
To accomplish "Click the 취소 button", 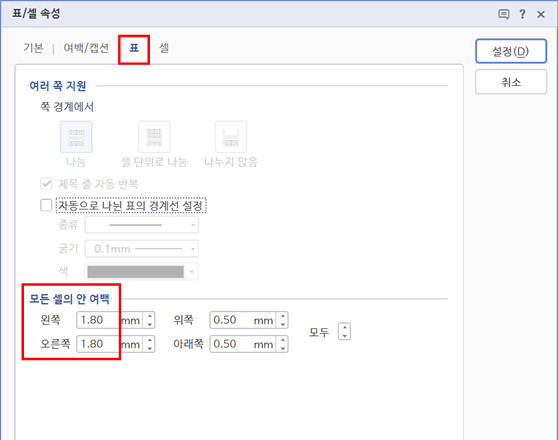I will pyautogui.click(x=511, y=82).
